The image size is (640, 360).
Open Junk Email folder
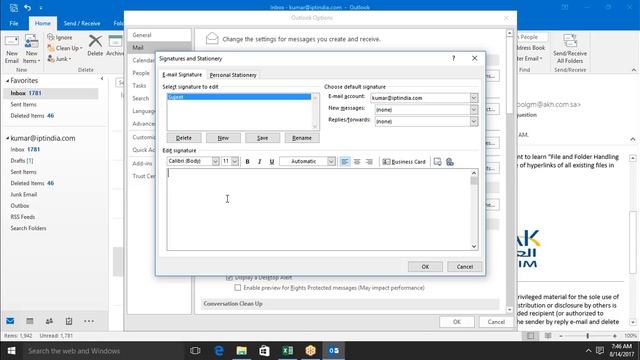24,194
